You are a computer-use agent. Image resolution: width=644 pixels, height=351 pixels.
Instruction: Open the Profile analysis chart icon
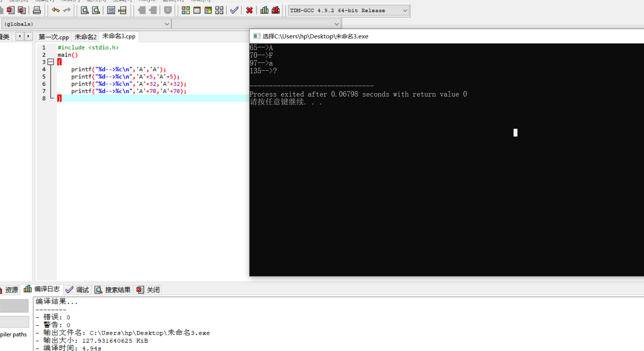coord(264,10)
